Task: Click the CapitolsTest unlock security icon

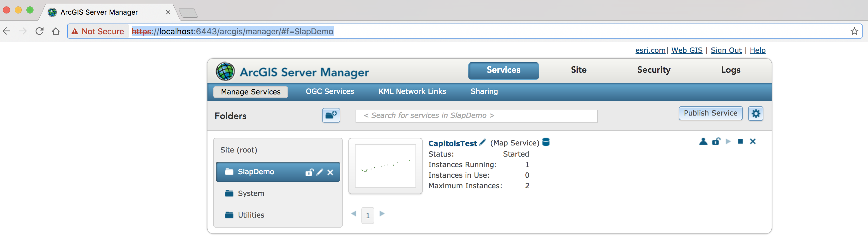Action: click(x=716, y=141)
